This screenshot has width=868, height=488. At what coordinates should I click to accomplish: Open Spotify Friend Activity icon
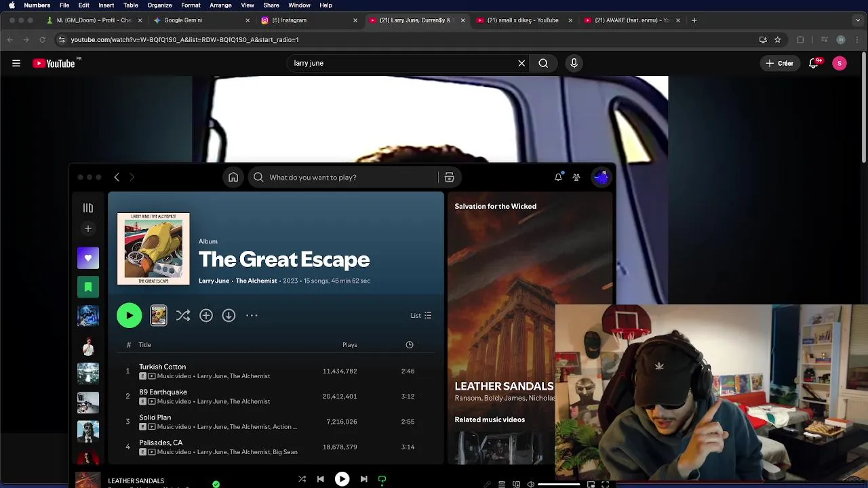click(x=576, y=178)
